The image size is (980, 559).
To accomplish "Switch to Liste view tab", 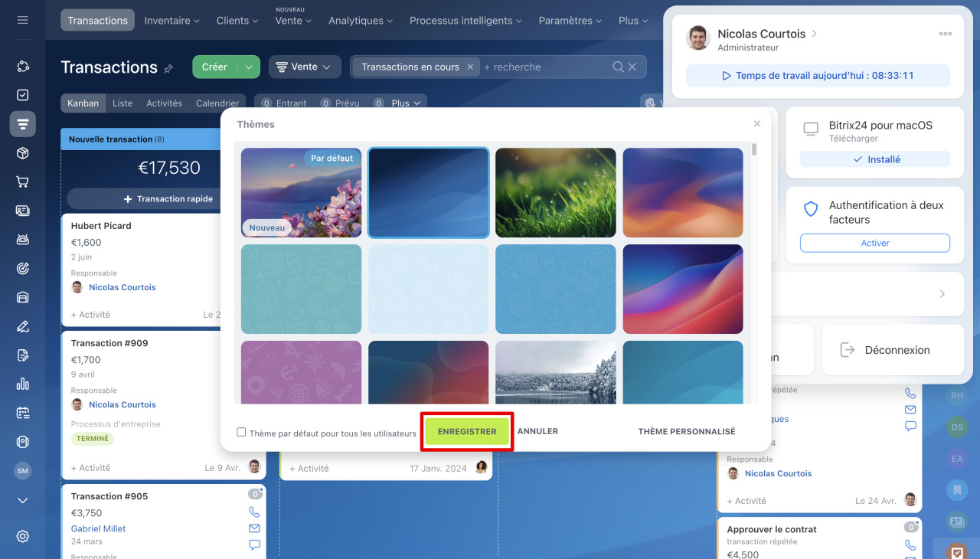I will [x=122, y=103].
